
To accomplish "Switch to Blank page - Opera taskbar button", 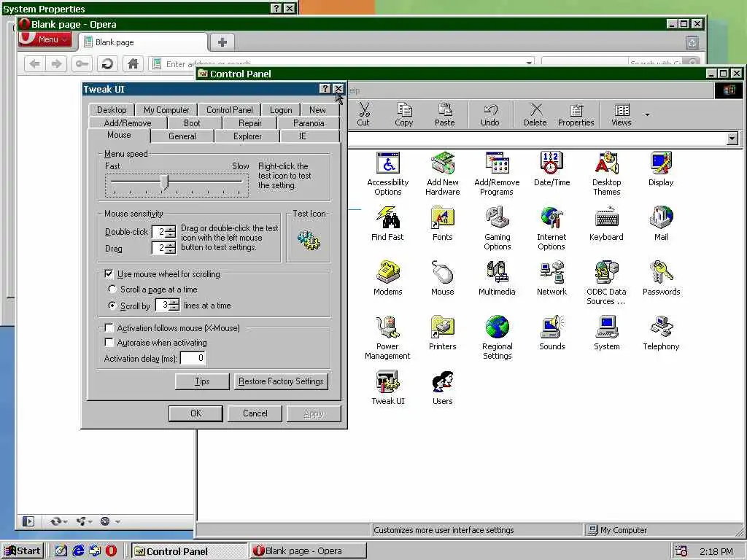I will tap(309, 551).
